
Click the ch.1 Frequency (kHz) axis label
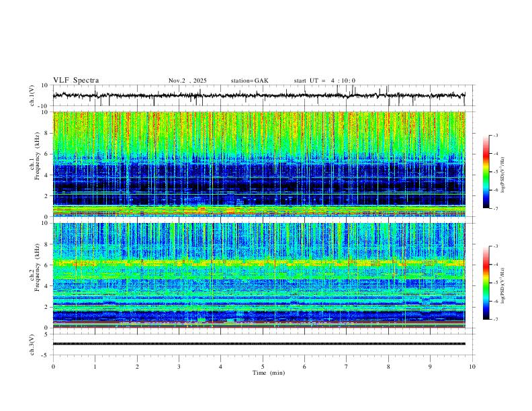[x=35, y=156]
